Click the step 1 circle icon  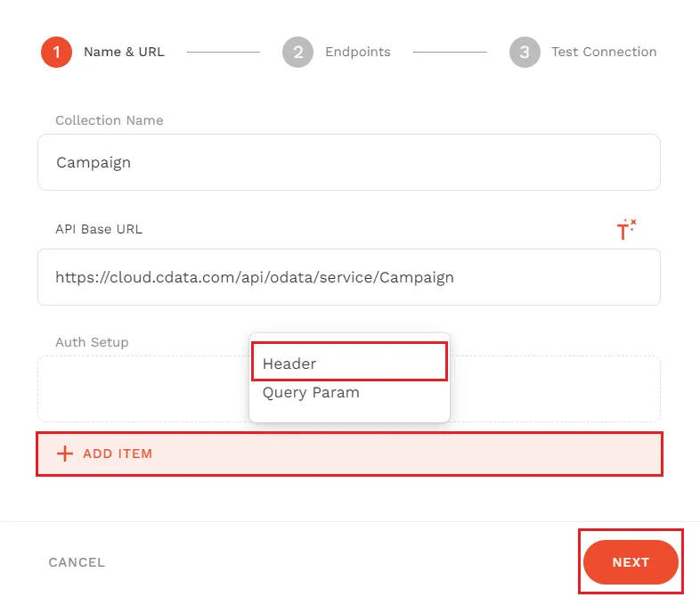(56, 52)
